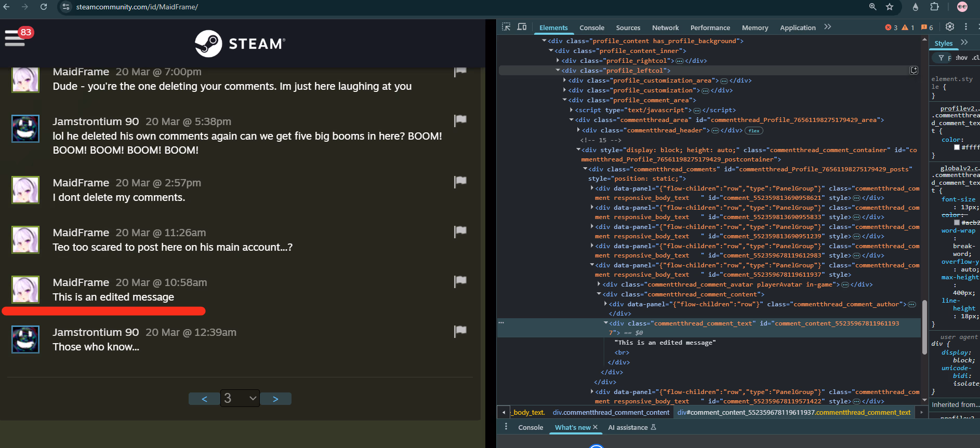The width and height of the screenshot is (980, 448).
Task: Go to previous comments page
Action: (204, 399)
